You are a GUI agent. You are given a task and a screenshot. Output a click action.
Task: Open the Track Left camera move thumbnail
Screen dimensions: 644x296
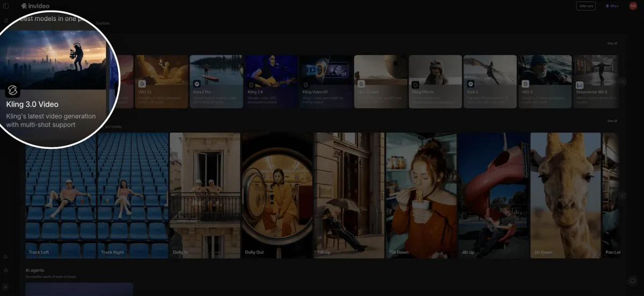(x=61, y=196)
